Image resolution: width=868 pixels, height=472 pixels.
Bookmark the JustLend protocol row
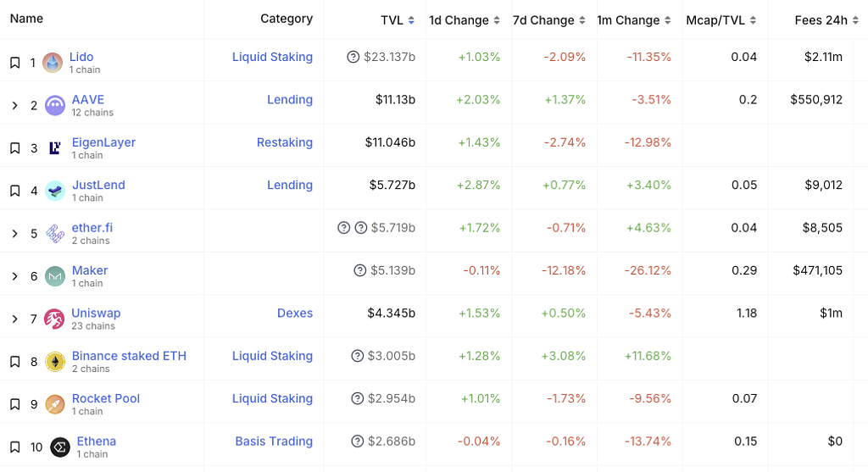coord(14,191)
